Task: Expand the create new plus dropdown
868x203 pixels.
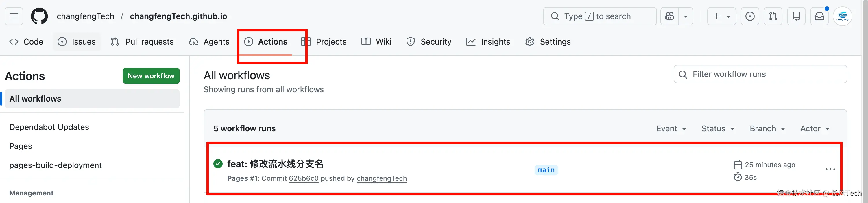Action: [721, 16]
